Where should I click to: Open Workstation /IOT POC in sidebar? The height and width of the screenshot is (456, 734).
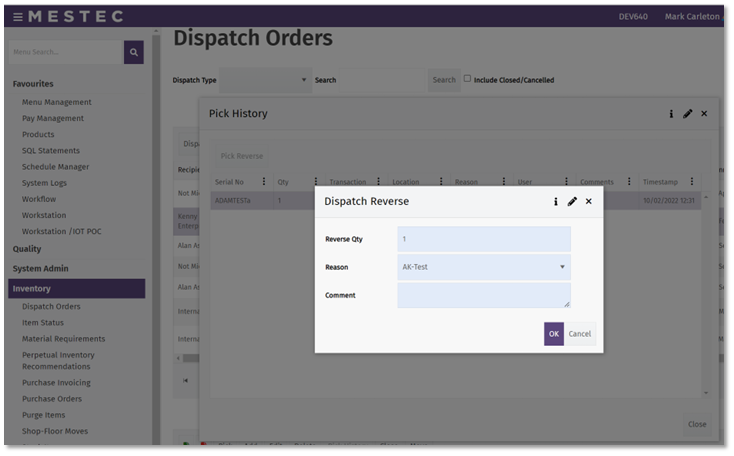click(x=61, y=231)
